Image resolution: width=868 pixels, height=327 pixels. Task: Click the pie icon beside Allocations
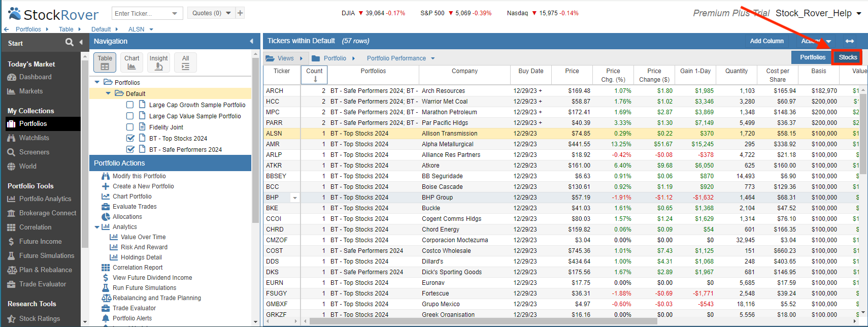106,217
